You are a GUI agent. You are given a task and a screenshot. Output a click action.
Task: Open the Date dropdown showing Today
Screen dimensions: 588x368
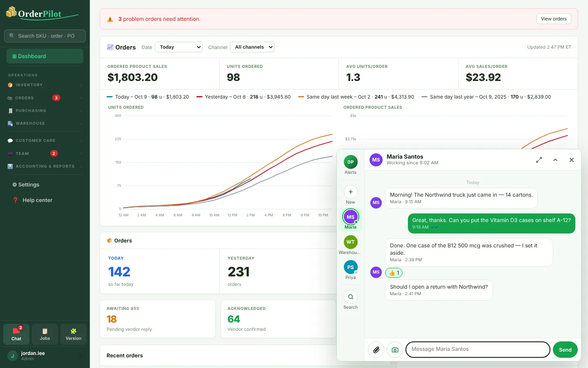coord(179,47)
